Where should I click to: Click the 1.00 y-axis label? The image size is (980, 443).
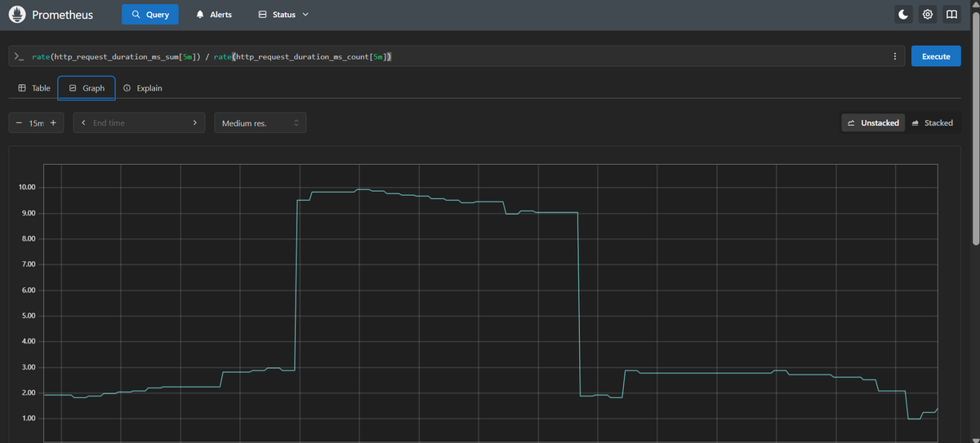(x=29, y=419)
